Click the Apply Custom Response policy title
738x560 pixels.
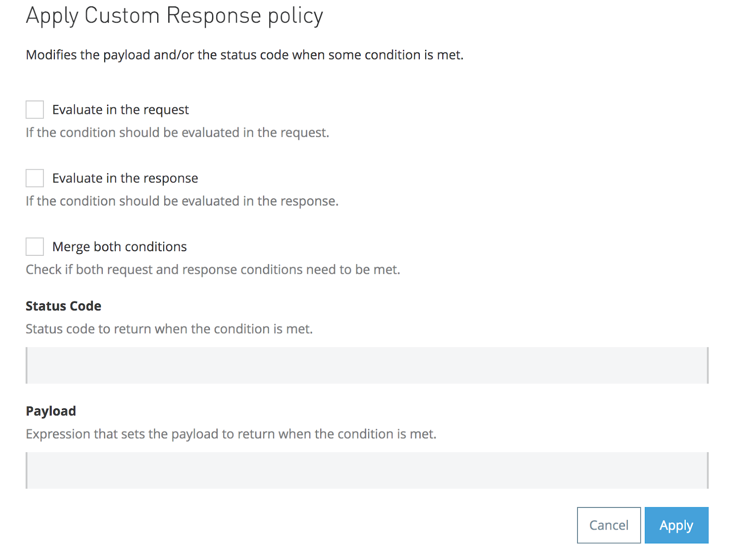coord(174,15)
